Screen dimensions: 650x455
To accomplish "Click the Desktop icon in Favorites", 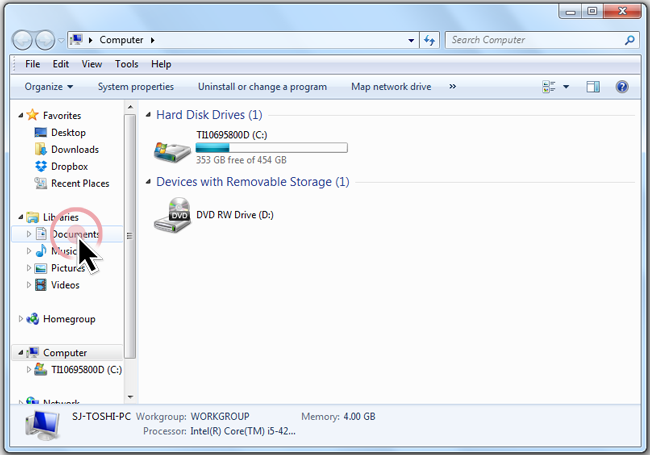I will coord(41,133).
